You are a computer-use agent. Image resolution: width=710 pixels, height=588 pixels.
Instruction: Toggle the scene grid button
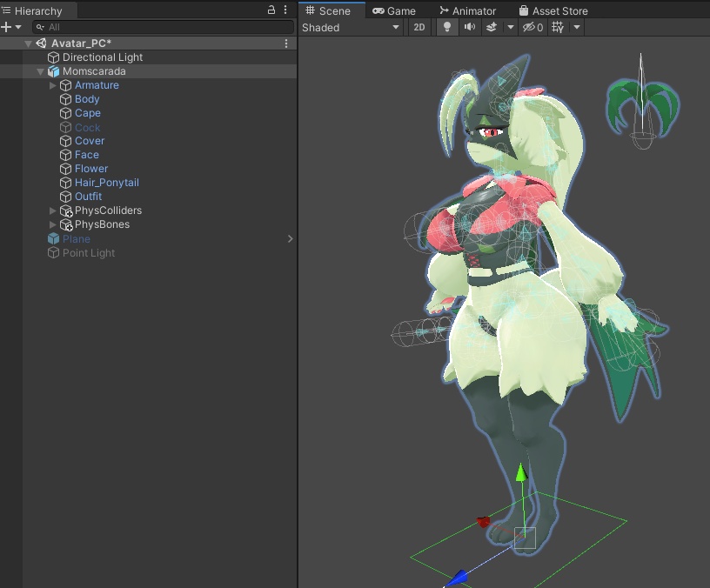[558, 28]
